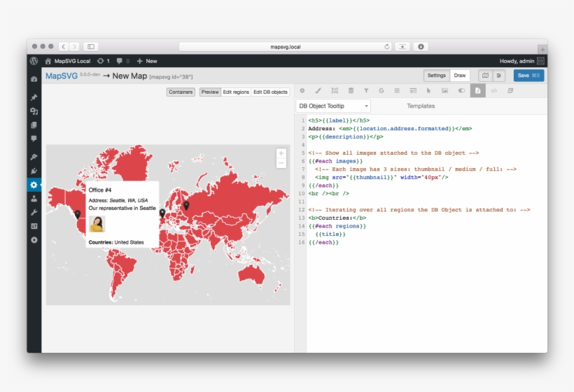Zoom in with the map plus button
Image resolution: width=574 pixels, height=392 pixels.
281,153
